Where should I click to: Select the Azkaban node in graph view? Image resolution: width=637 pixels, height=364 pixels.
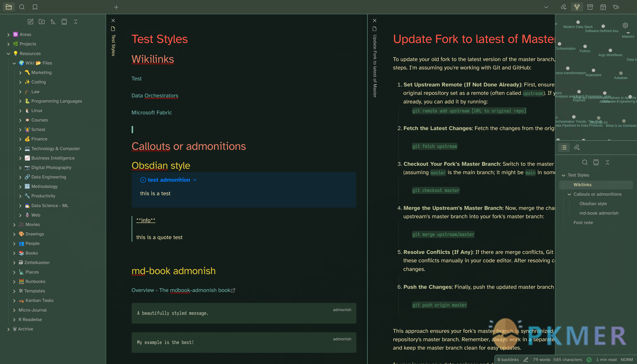(x=621, y=73)
